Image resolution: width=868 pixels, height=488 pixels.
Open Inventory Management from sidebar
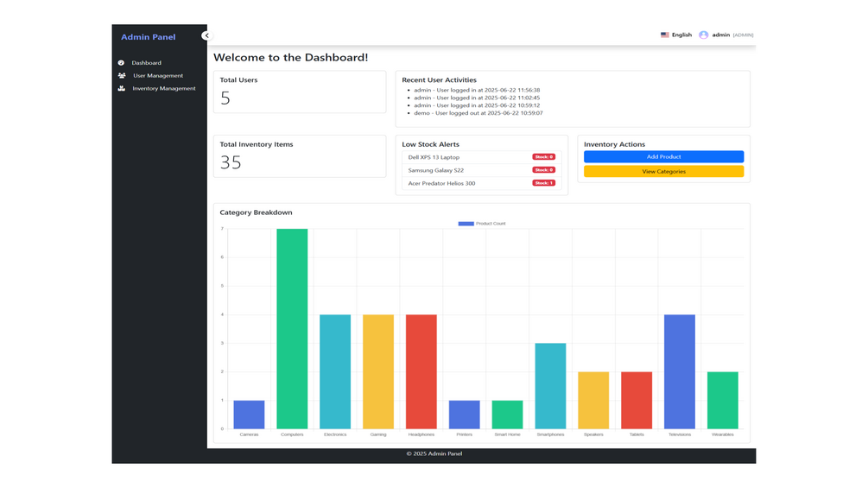pyautogui.click(x=164, y=88)
